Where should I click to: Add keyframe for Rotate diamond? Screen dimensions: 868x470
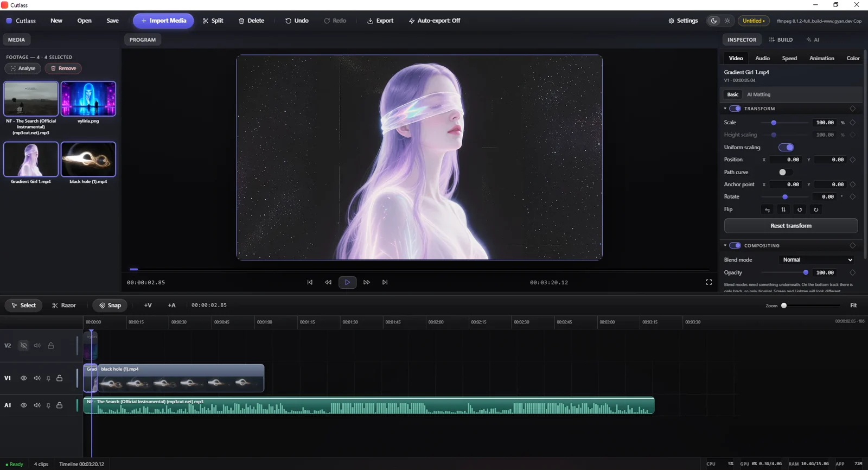click(x=853, y=196)
